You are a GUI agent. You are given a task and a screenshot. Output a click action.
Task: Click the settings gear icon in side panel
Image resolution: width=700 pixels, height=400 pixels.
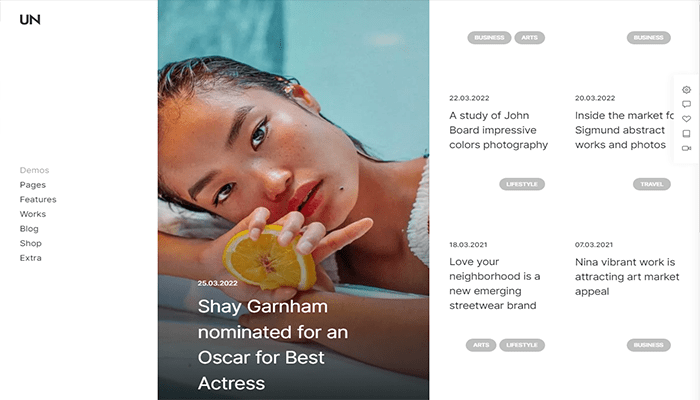point(686,90)
